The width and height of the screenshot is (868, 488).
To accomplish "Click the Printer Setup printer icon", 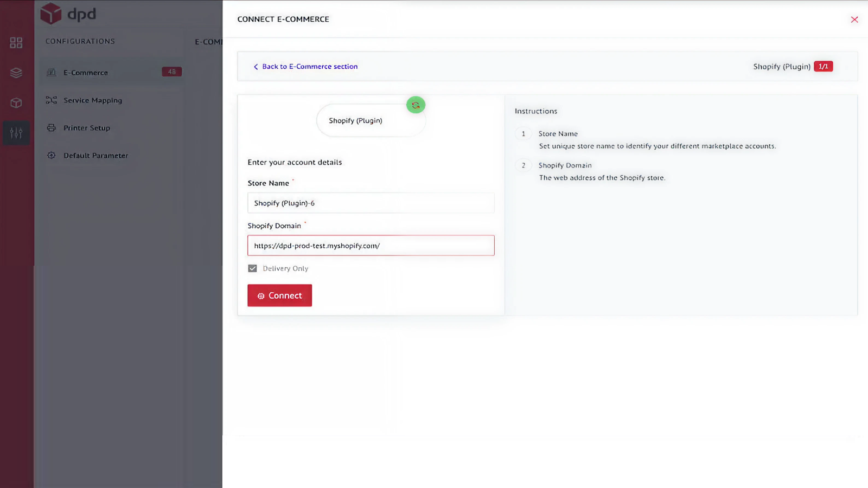I will (51, 127).
